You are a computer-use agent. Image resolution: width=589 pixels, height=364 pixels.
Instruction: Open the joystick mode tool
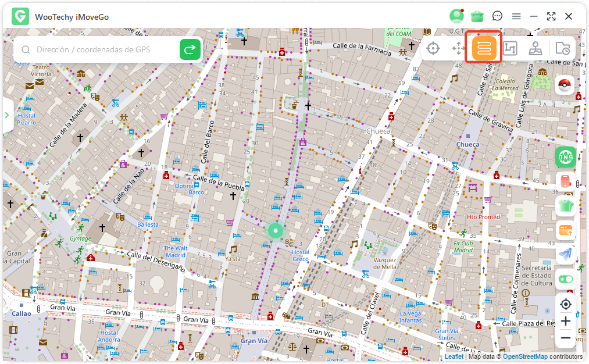pyautogui.click(x=536, y=49)
